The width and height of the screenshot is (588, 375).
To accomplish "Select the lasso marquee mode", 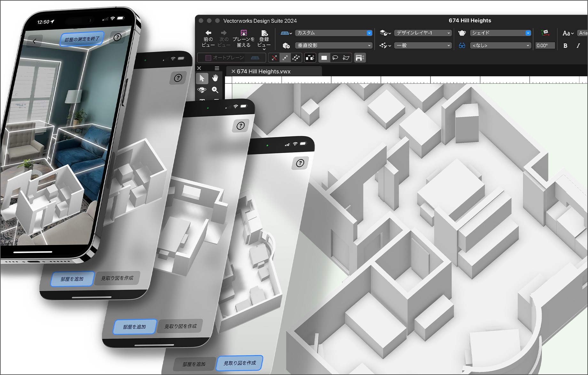I will pyautogui.click(x=335, y=58).
